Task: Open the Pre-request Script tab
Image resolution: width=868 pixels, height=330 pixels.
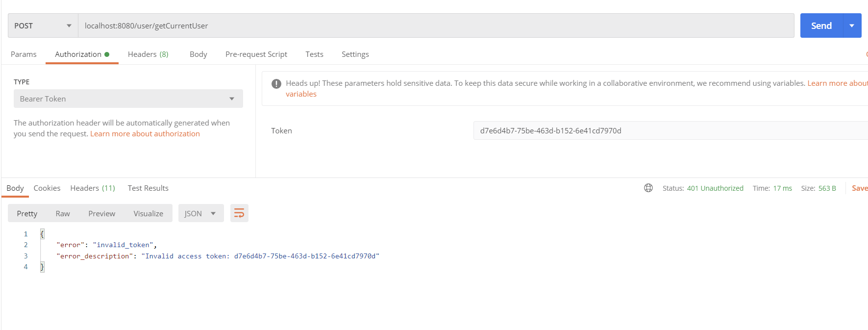Action: pos(256,54)
